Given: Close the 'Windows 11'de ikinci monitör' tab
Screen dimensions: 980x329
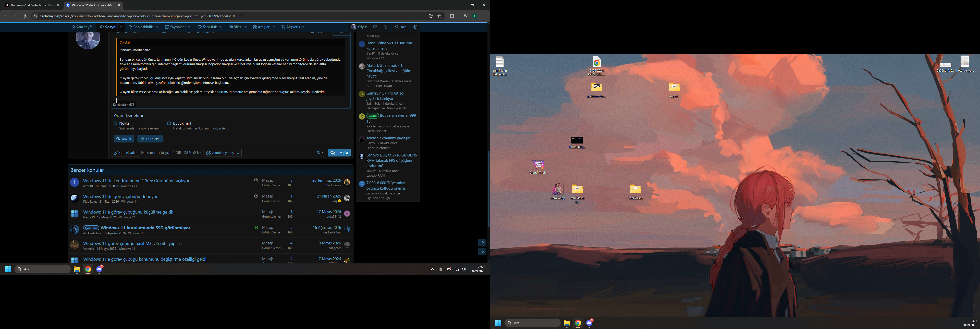Looking at the screenshot, I should click(119, 5).
